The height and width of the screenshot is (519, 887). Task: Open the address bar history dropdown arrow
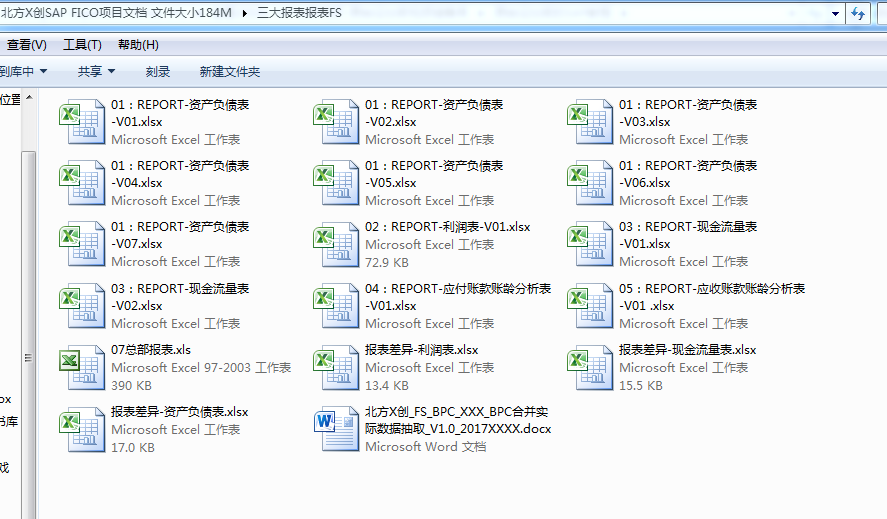point(835,14)
